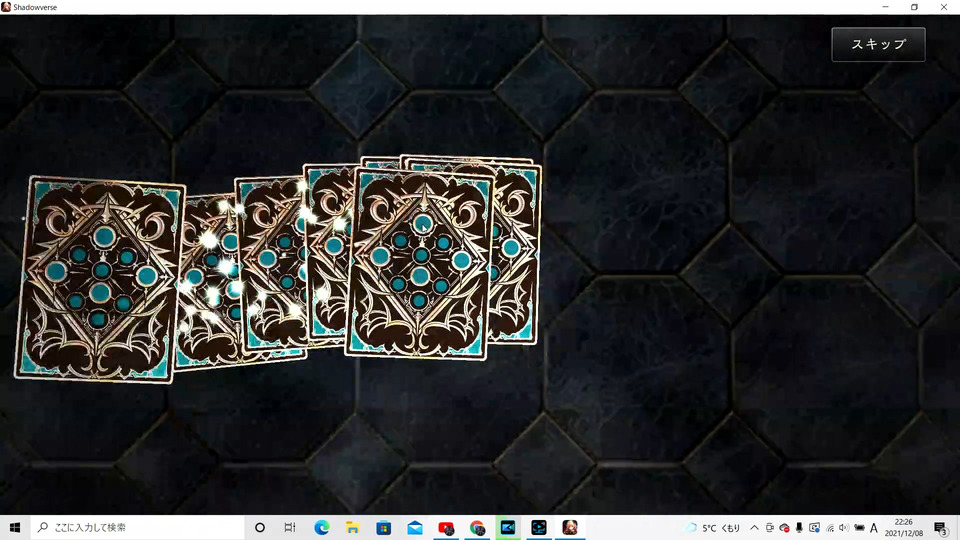The image size is (960, 540).
Task: Switch to the highlighted PowerDirector taskbar app
Action: 508,527
